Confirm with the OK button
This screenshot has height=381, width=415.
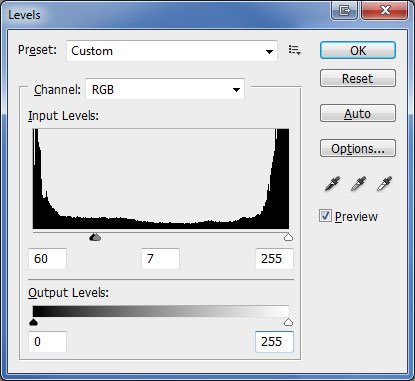click(x=358, y=50)
